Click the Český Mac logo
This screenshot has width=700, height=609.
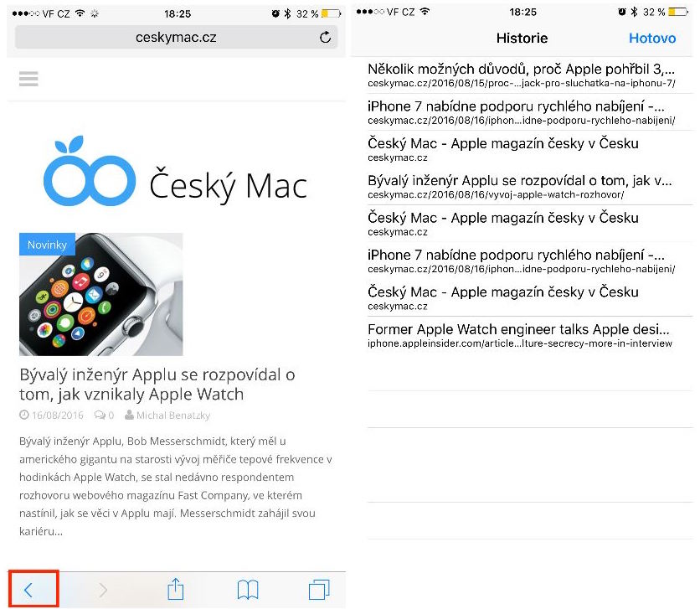click(x=175, y=172)
